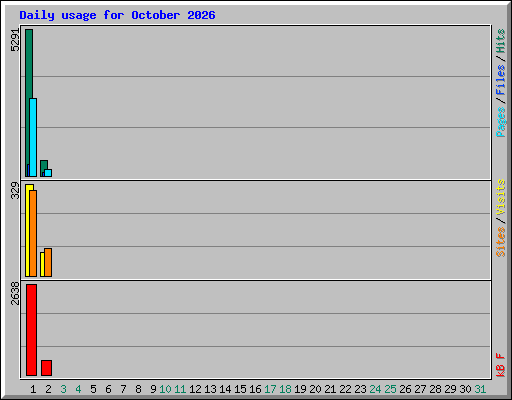Click the 2638 KB axis value
The image size is (512, 400).
15,293
